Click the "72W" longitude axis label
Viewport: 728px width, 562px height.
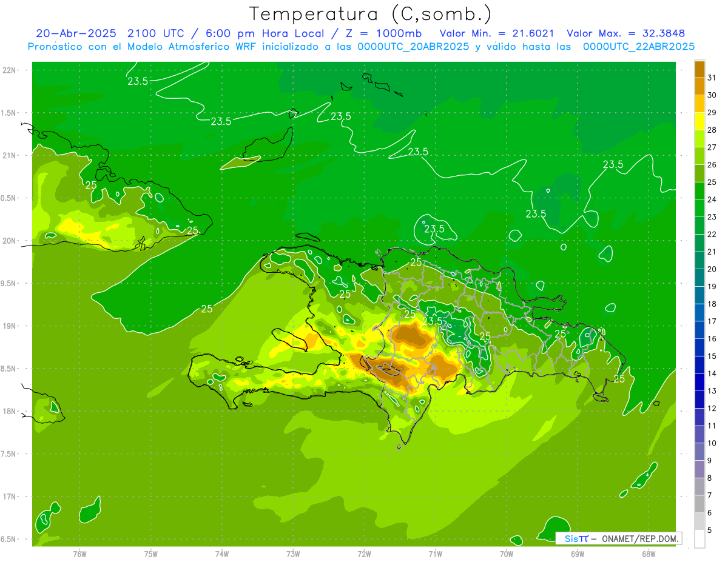(364, 554)
